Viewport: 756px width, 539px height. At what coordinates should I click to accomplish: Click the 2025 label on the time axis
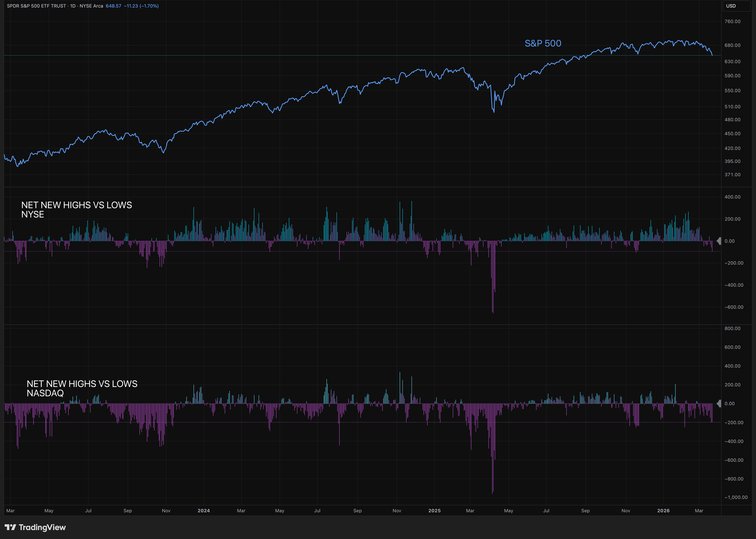click(x=434, y=511)
